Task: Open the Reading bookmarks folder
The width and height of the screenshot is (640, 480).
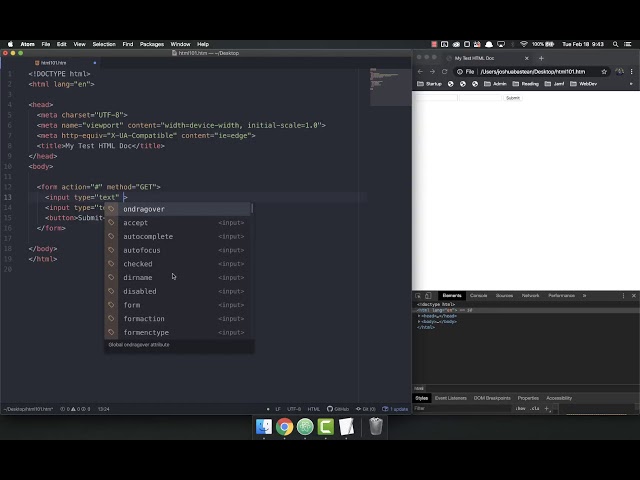Action: pyautogui.click(x=526, y=84)
